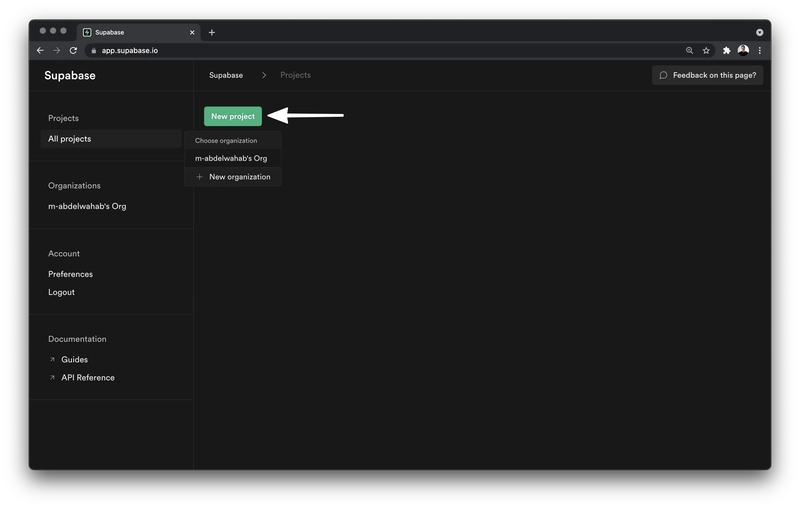Open Preferences under Account
The width and height of the screenshot is (800, 508).
click(70, 274)
